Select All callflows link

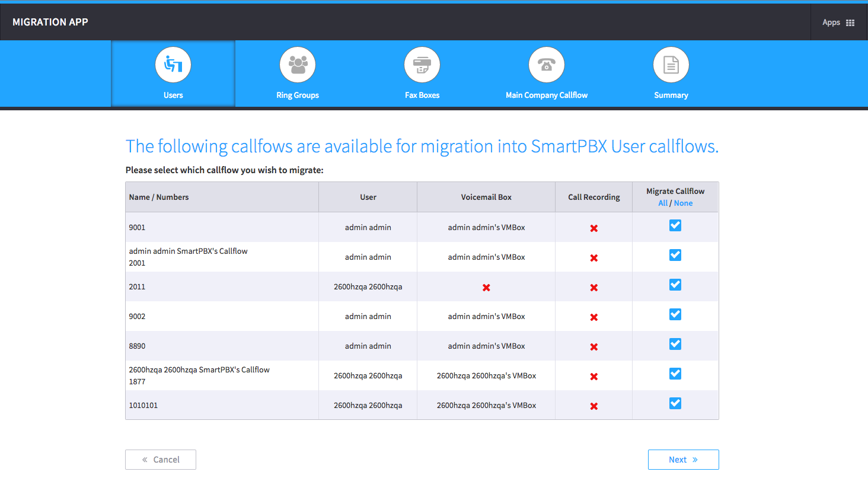[x=663, y=203]
